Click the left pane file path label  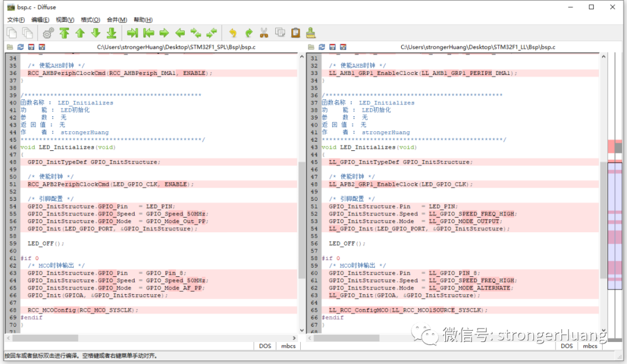click(x=176, y=47)
